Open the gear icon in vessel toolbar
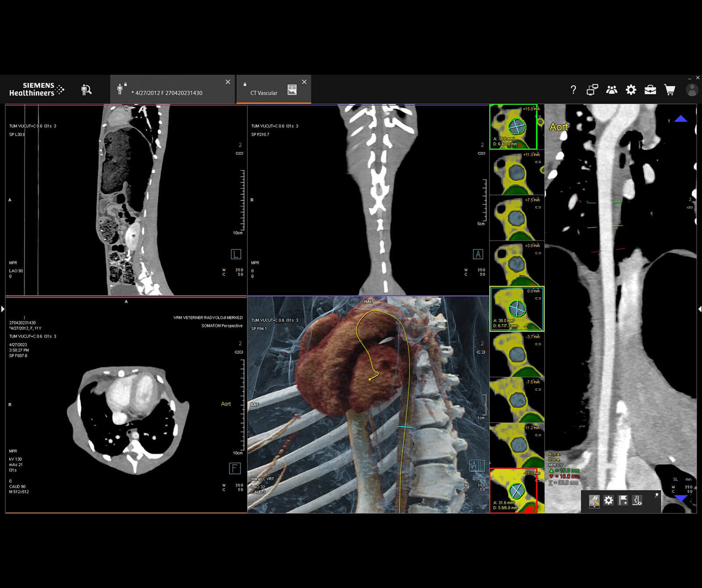The image size is (702, 588). pyautogui.click(x=608, y=500)
